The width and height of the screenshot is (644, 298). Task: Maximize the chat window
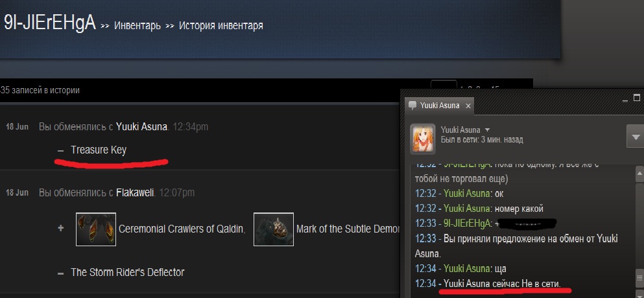[637, 98]
